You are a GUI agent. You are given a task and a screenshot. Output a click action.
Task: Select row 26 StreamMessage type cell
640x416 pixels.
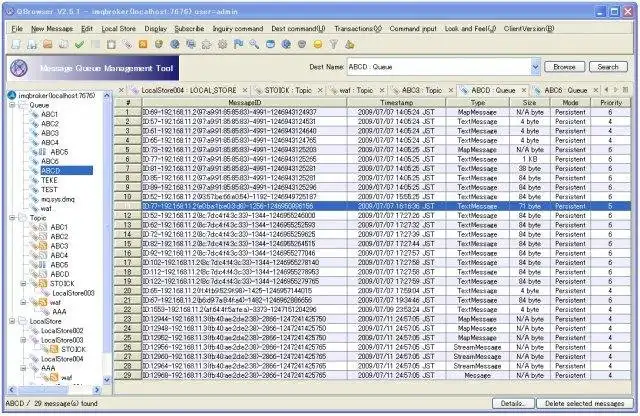(477, 347)
